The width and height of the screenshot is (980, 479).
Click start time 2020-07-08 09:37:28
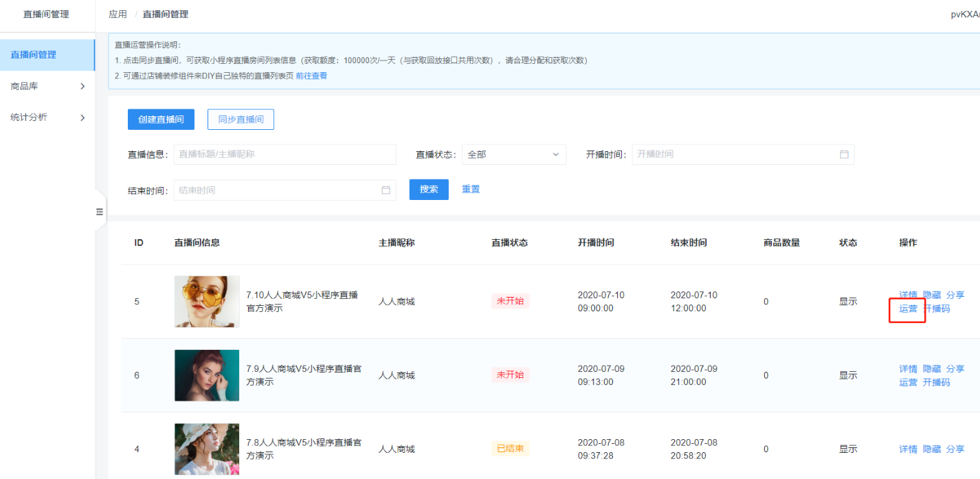pos(601,449)
